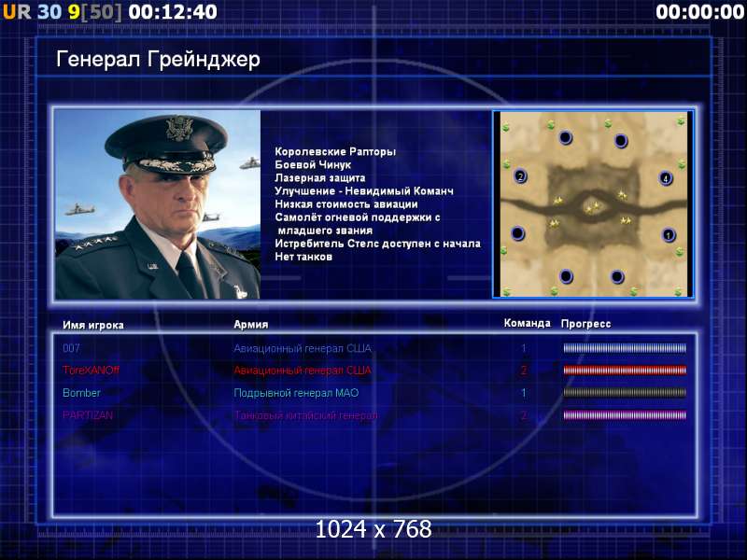747x560 pixels.
Task: Click 'Лазерная защита' ability line
Action: click(319, 178)
